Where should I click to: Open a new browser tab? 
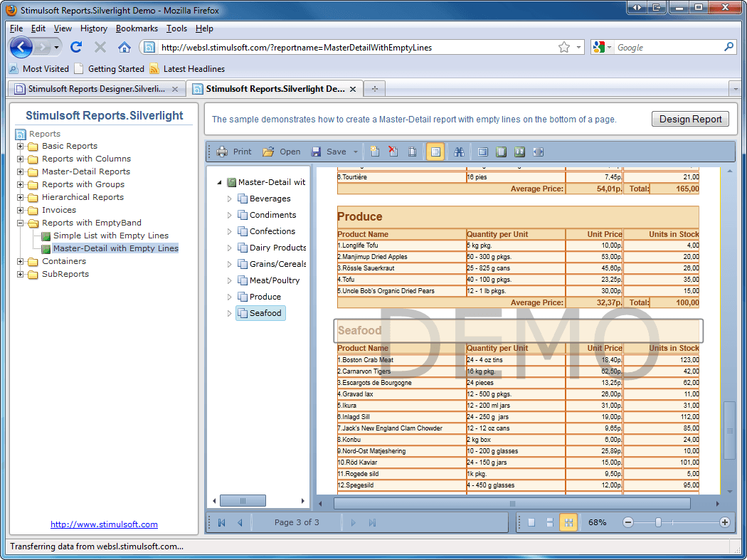tap(375, 89)
